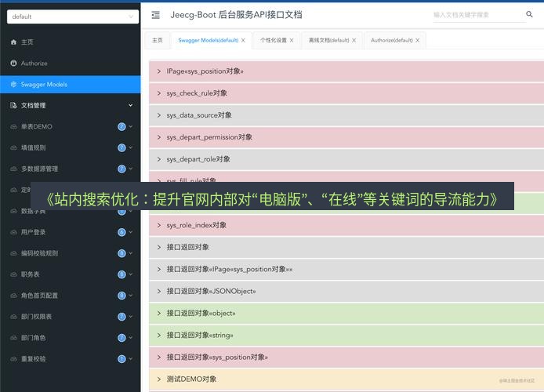Focus the document keyword search field
This screenshot has height=392, width=544.
(479, 15)
